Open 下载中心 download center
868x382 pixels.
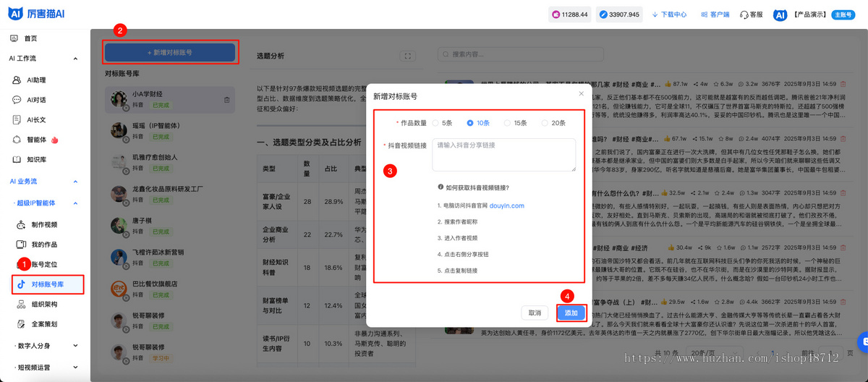coord(669,14)
